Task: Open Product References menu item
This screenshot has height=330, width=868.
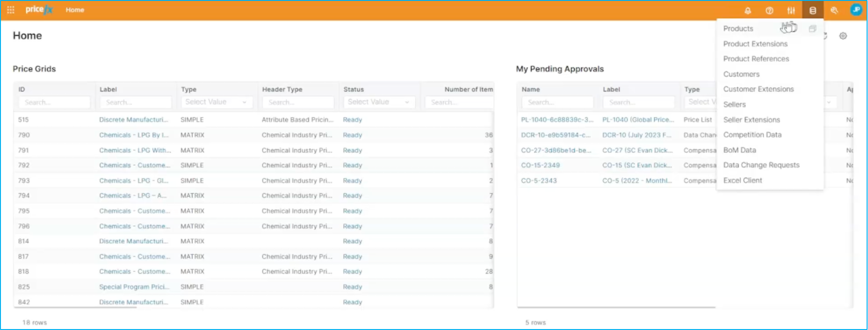Action: tap(756, 59)
